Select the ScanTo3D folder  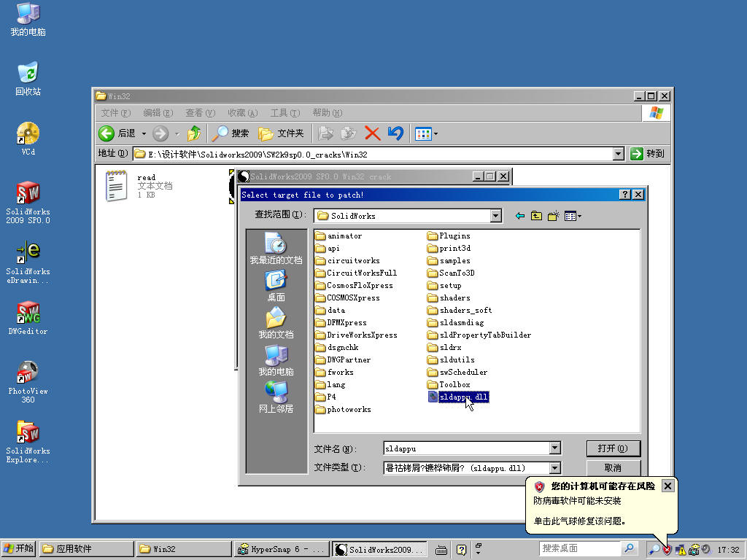coord(451,273)
